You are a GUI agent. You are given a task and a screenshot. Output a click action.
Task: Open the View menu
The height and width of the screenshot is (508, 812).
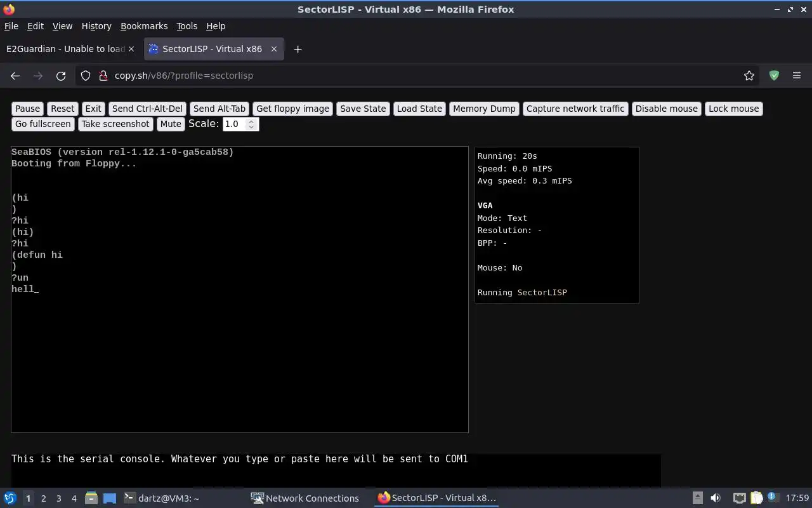point(62,26)
